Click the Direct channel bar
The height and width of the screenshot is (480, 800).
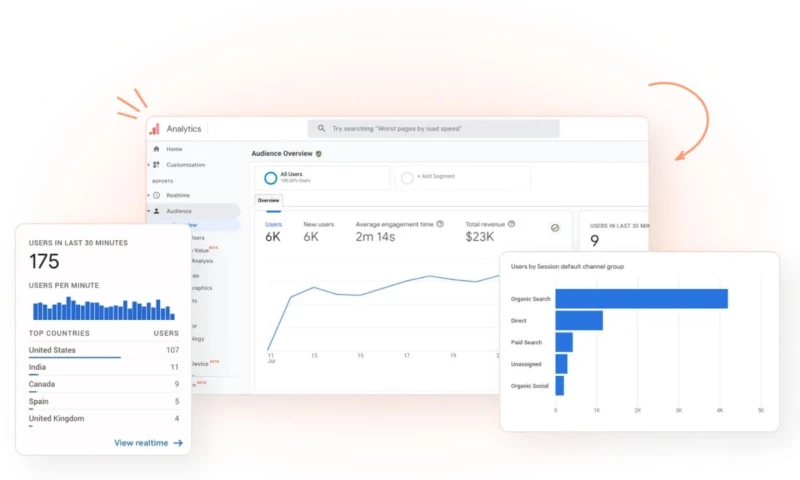coord(579,321)
